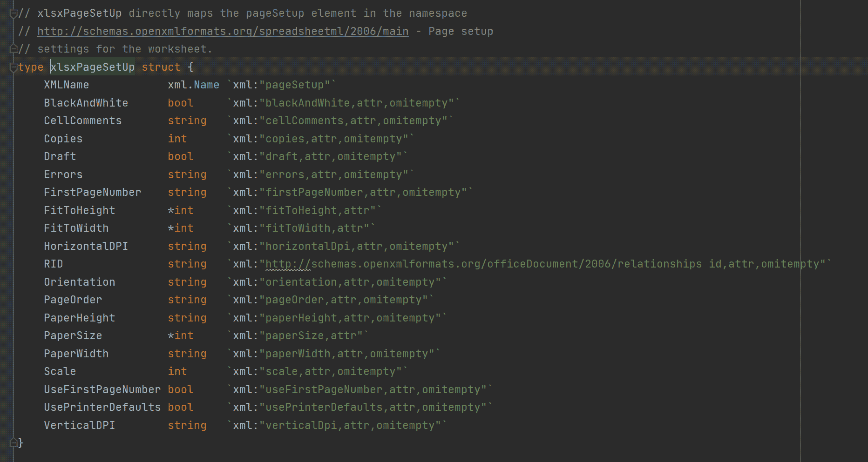
Task: Click the XMLName field
Action: tap(66, 85)
